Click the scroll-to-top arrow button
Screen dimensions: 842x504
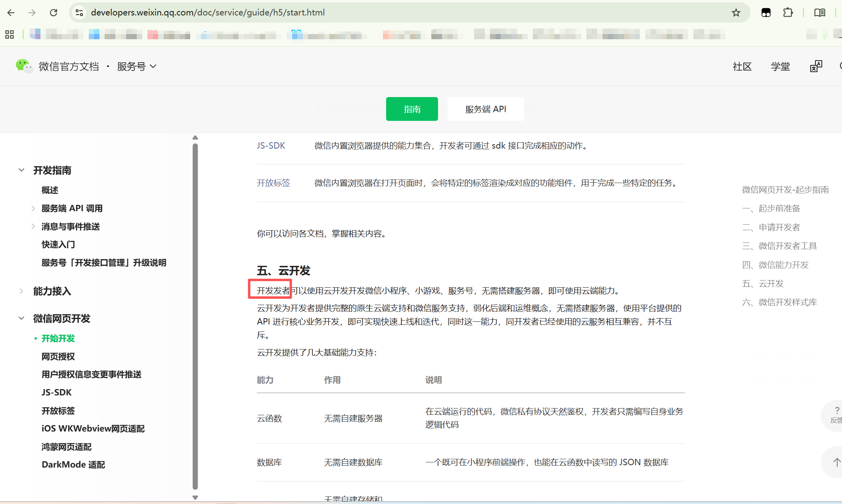836,462
